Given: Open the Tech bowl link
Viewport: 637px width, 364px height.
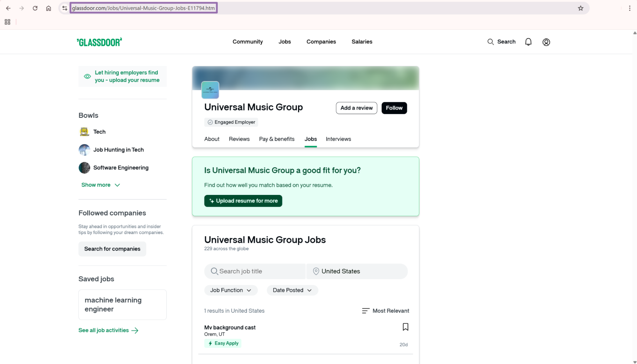Looking at the screenshot, I should (x=99, y=132).
